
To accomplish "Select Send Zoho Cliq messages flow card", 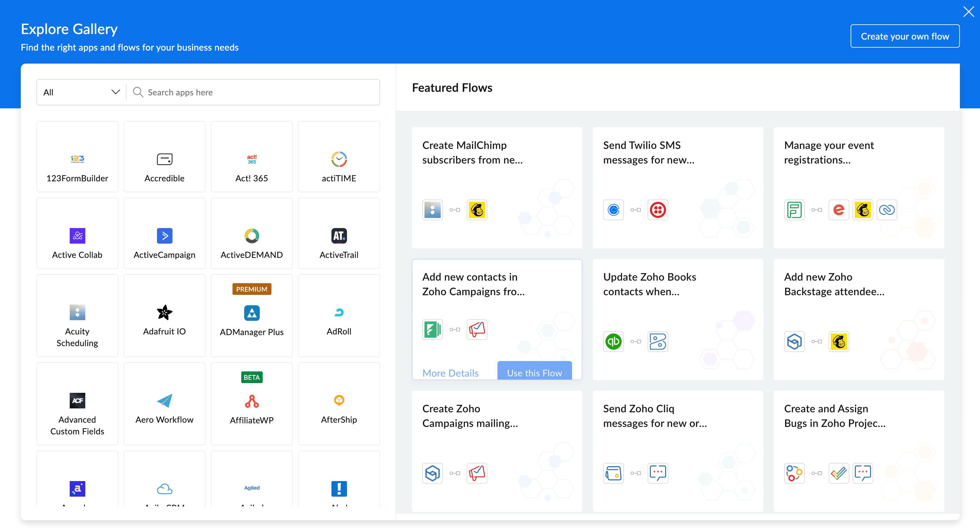I will tap(677, 451).
